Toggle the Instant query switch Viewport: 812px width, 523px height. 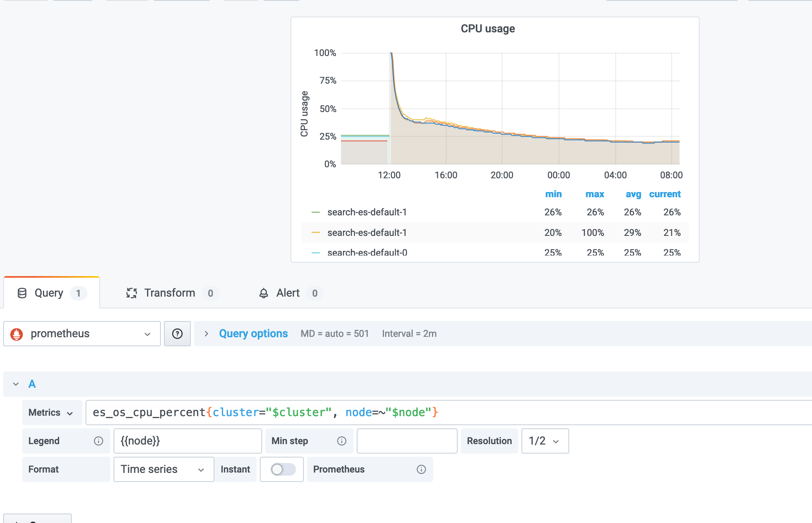pos(283,469)
